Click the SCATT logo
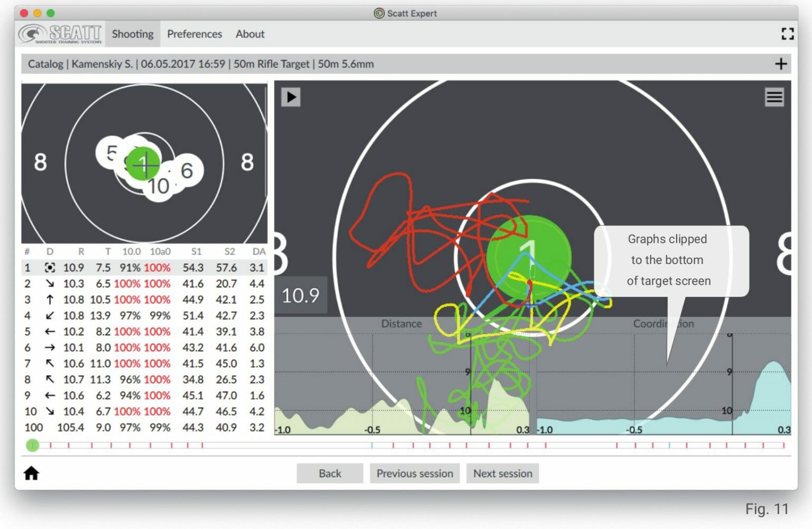812x529 pixels. click(60, 33)
